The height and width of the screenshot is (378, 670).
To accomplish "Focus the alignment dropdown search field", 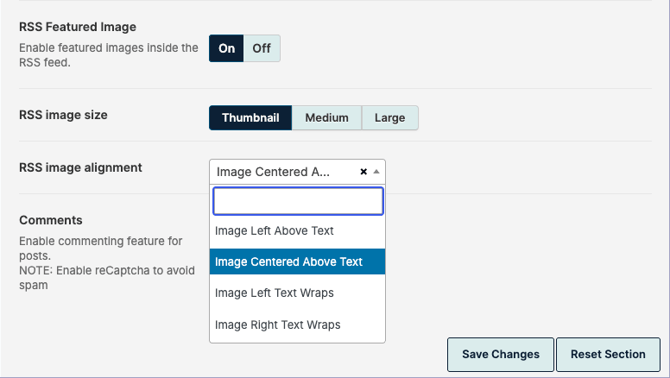I will 298,201.
